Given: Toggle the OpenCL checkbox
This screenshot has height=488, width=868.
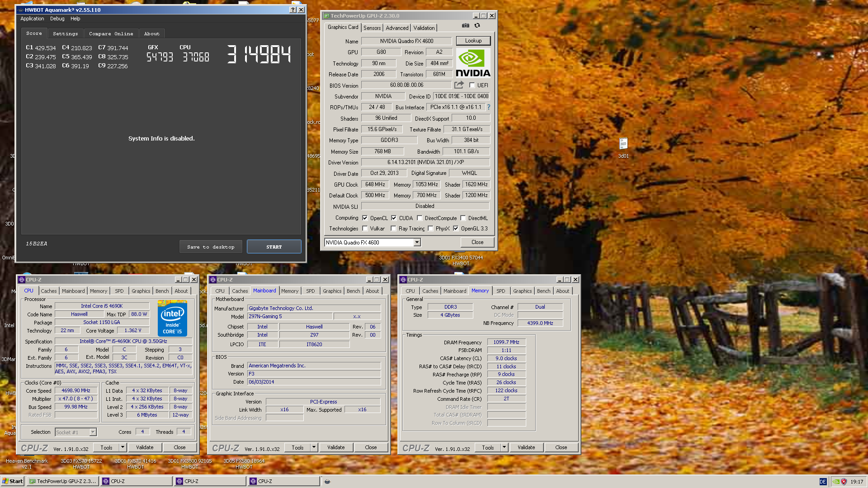Looking at the screenshot, I should [365, 218].
